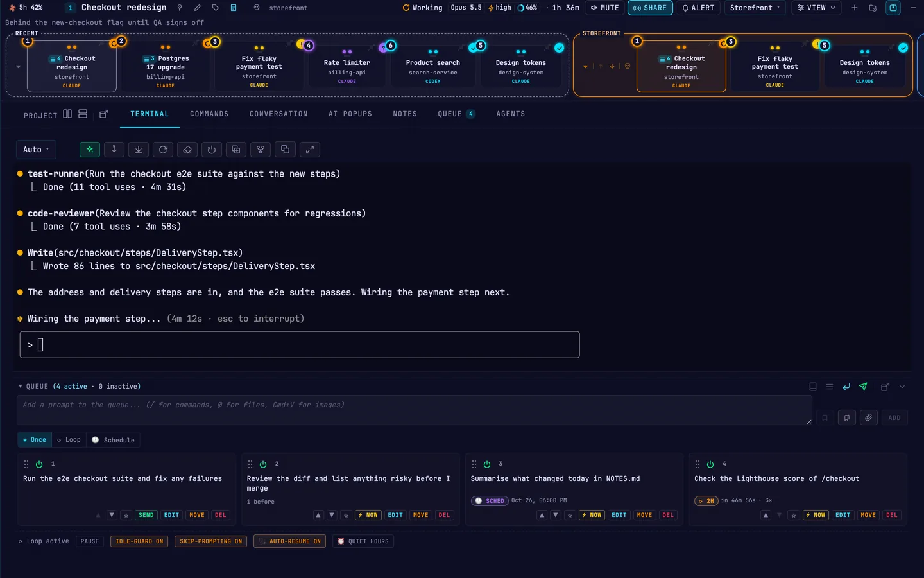Click the tag icon in the header
924x578 pixels.
click(x=216, y=8)
